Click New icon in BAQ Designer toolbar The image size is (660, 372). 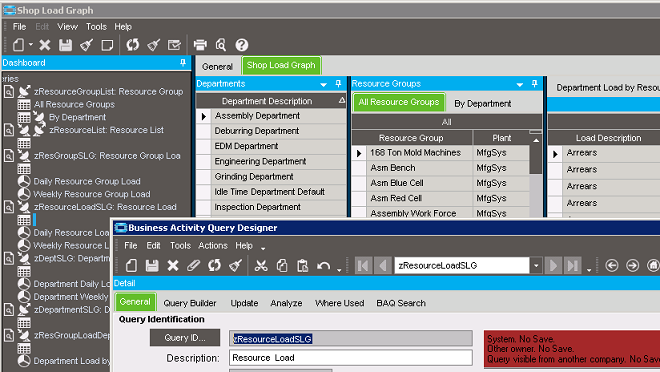click(131, 266)
